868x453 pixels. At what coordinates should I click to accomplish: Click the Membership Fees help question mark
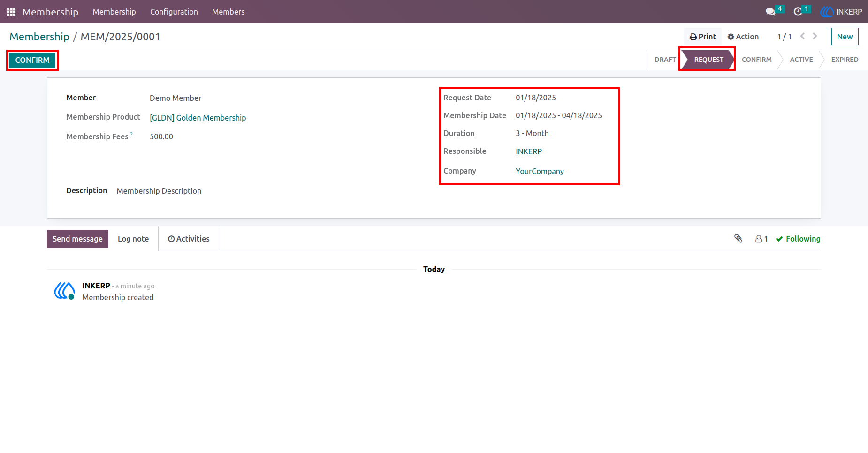pyautogui.click(x=131, y=134)
